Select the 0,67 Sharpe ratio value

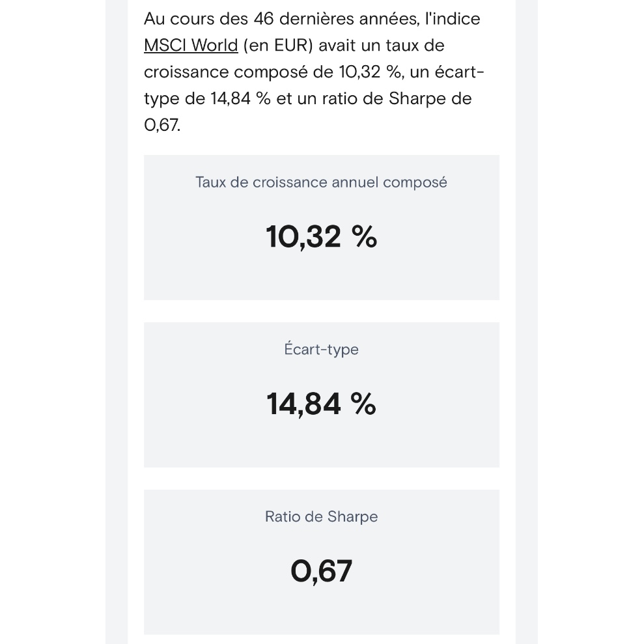[x=321, y=571]
